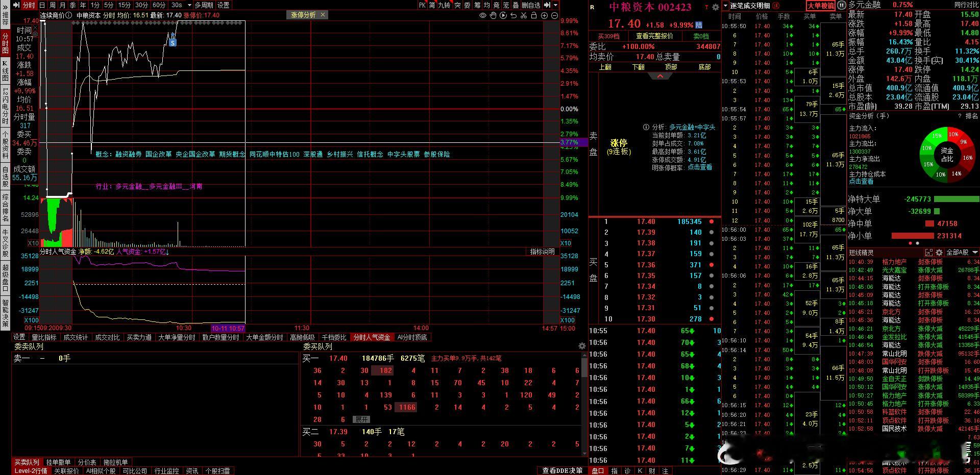Click the undo arrow icon in chart toolbar
Viewport: 980px width, 475px height.
coord(513,15)
